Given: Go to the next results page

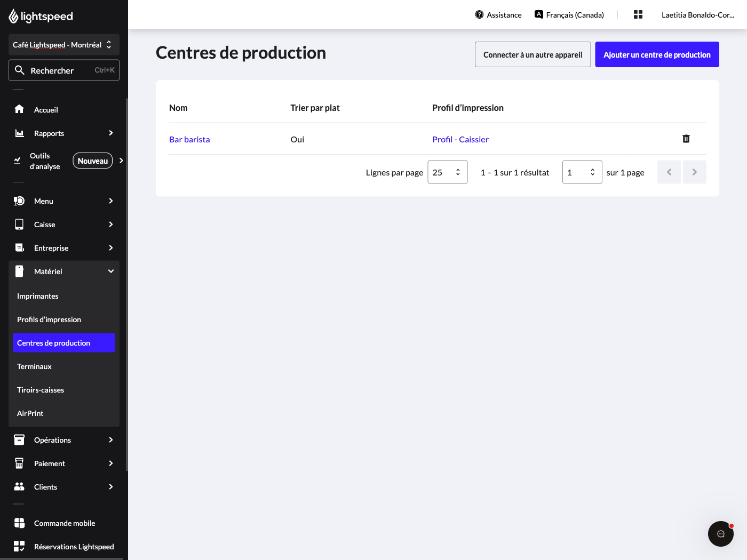Looking at the screenshot, I should tap(695, 172).
